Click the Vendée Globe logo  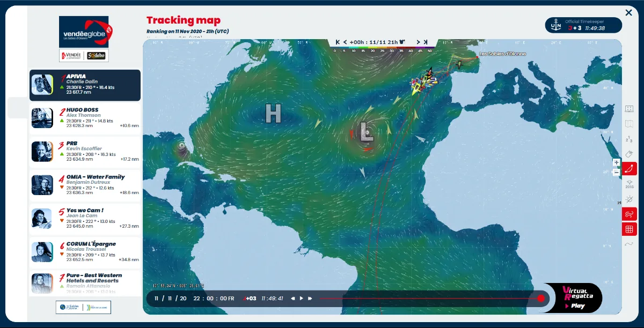pos(85,32)
